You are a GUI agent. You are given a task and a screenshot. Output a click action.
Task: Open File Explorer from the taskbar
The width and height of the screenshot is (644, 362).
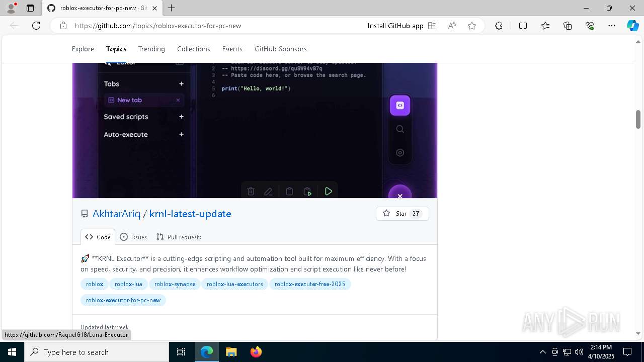pos(231,352)
